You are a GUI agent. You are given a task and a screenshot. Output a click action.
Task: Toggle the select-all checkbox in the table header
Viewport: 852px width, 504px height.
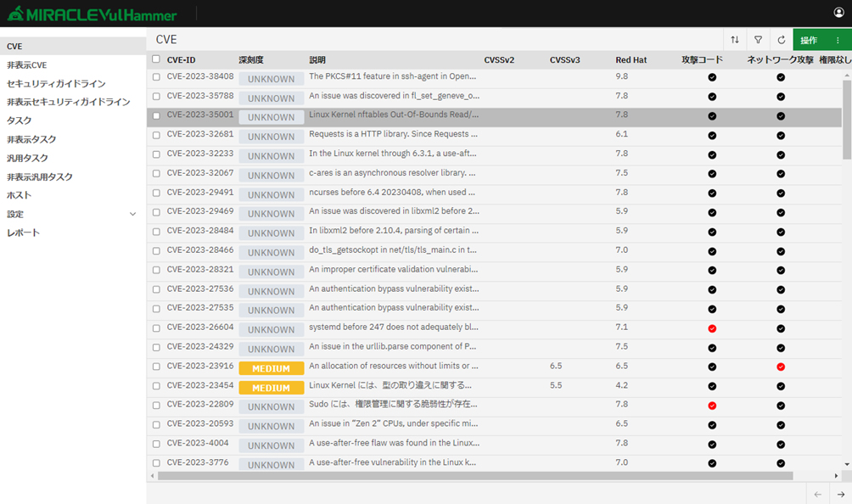click(x=155, y=59)
